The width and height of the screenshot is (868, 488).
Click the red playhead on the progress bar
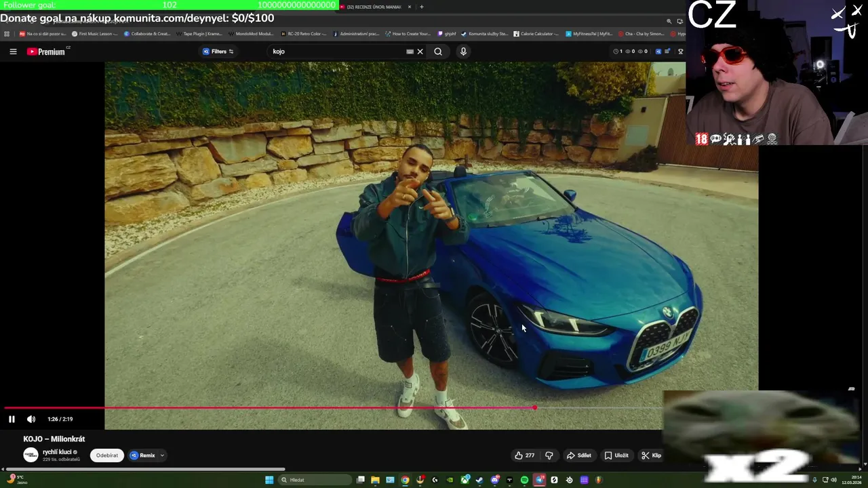[x=534, y=407]
